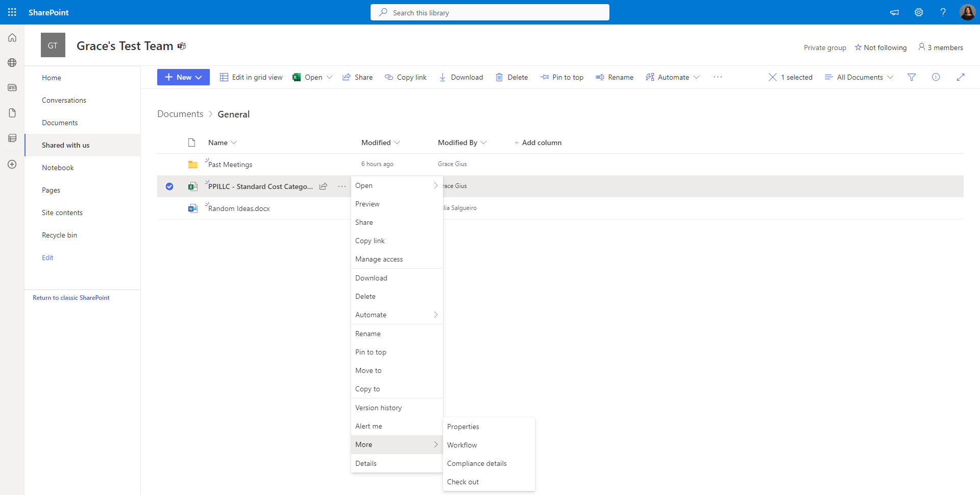
Task: Choose Details from the context menu
Action: pos(397,463)
